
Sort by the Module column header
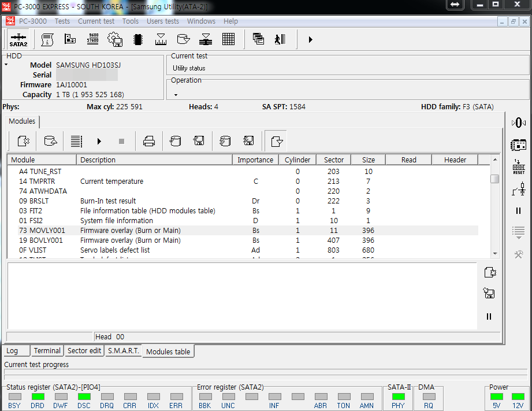[x=42, y=160]
